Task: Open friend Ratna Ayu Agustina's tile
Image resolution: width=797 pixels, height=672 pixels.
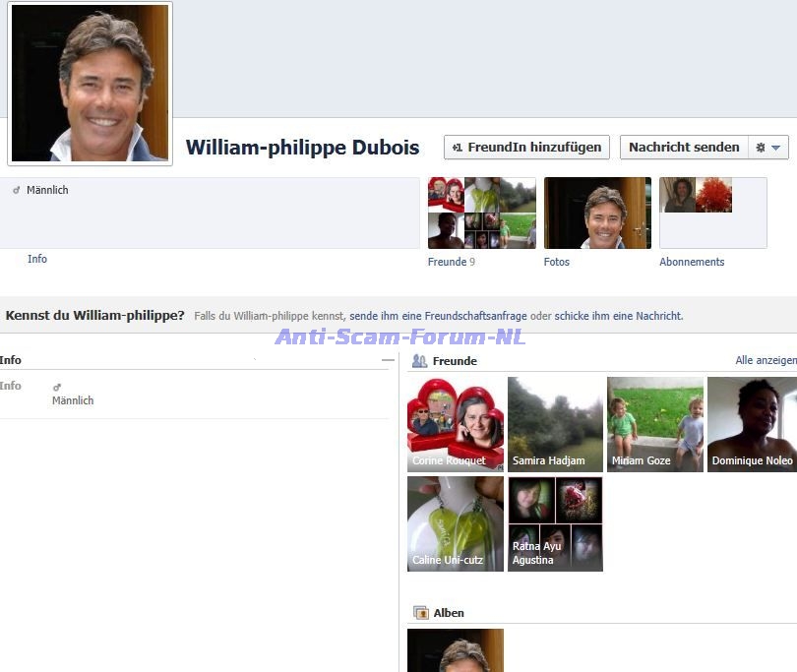Action: 555,524
